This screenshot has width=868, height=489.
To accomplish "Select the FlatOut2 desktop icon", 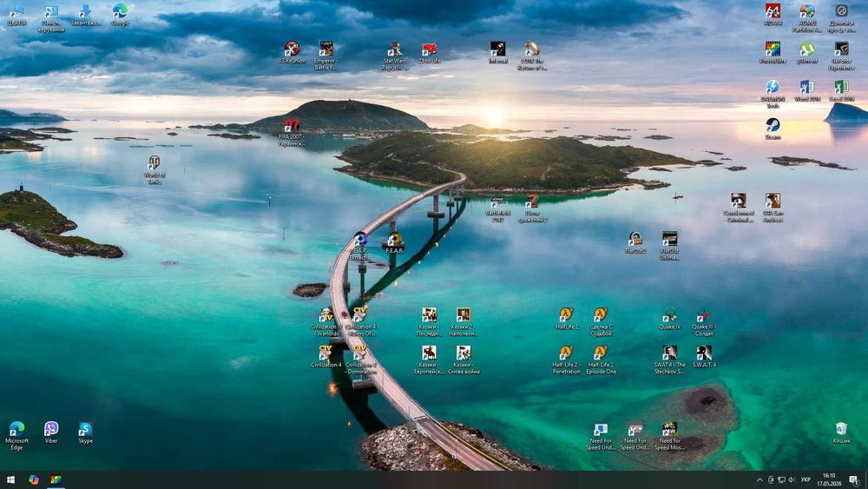I will coord(635,242).
